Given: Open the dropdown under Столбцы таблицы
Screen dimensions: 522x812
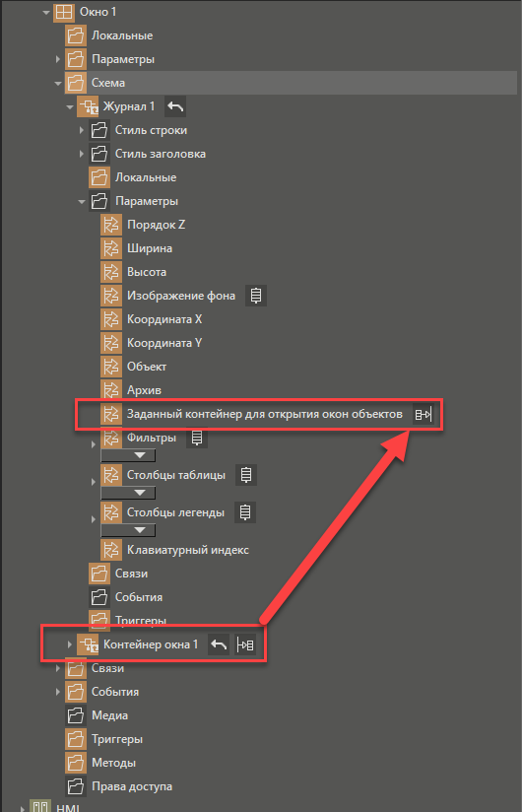Looking at the screenshot, I should point(128,493).
